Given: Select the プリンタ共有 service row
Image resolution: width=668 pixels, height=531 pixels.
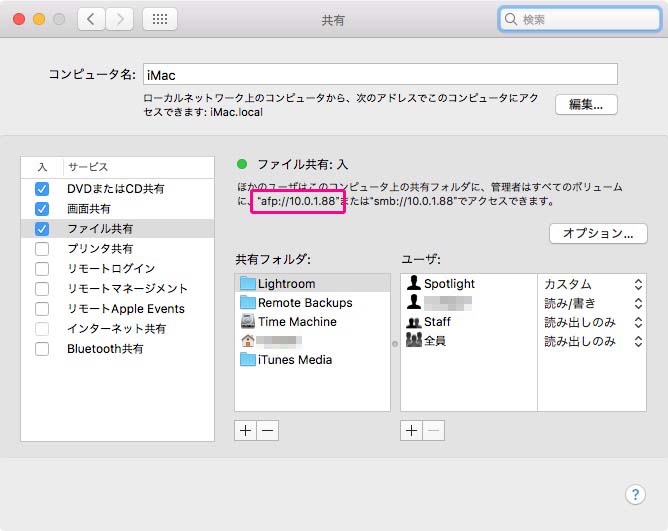Looking at the screenshot, I should click(118, 249).
